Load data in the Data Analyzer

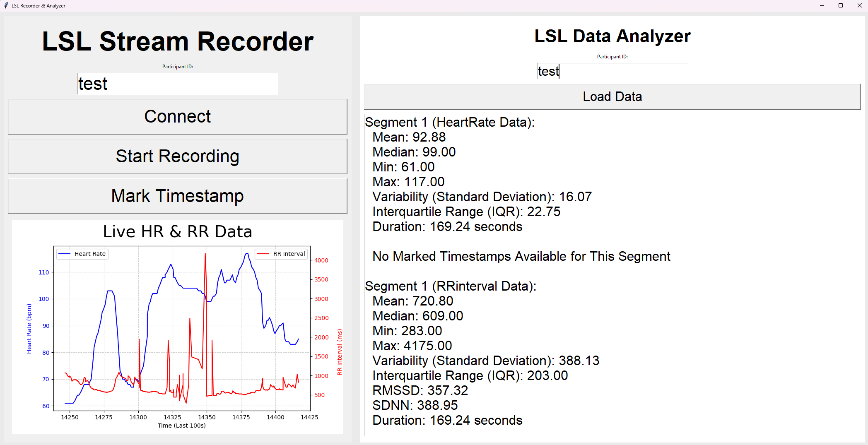pos(612,96)
